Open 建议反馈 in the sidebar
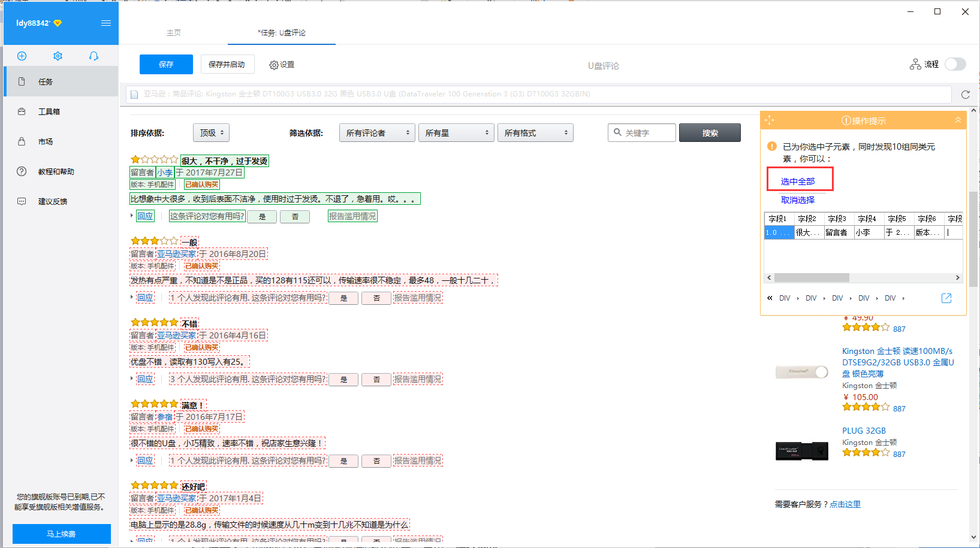 tap(61, 201)
